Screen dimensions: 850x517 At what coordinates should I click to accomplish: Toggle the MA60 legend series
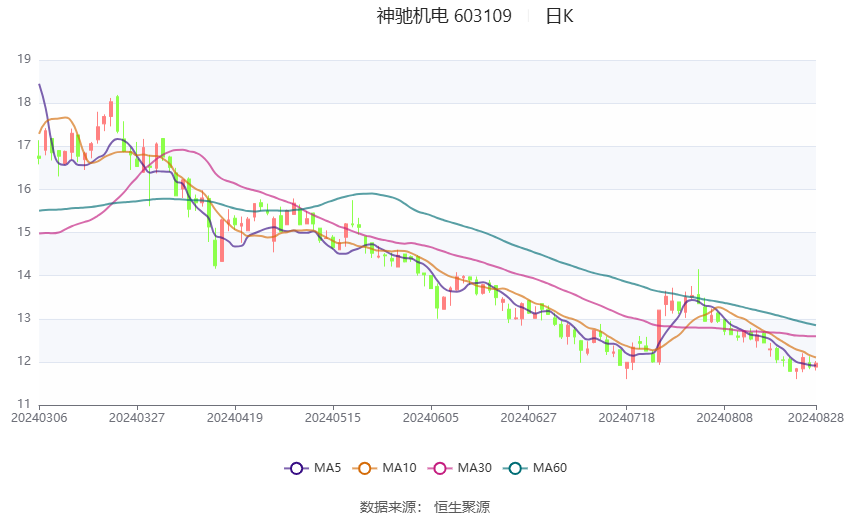click(535, 468)
